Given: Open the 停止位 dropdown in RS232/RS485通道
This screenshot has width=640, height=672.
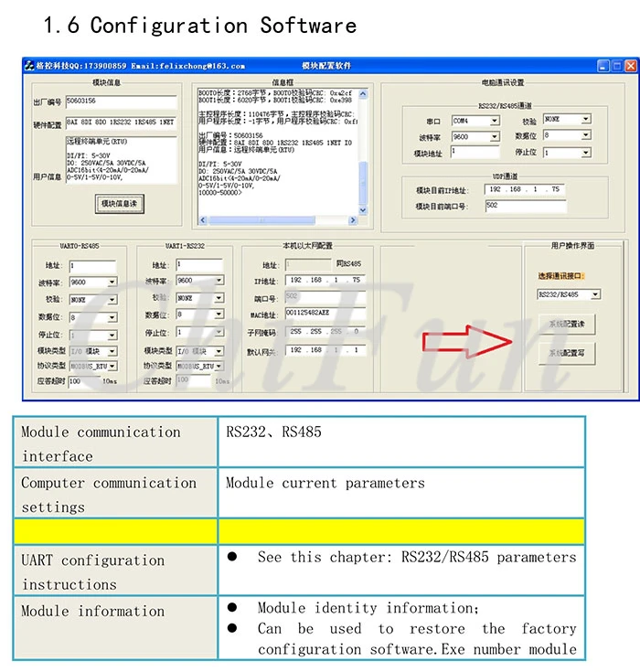Looking at the screenshot, I should click(586, 153).
